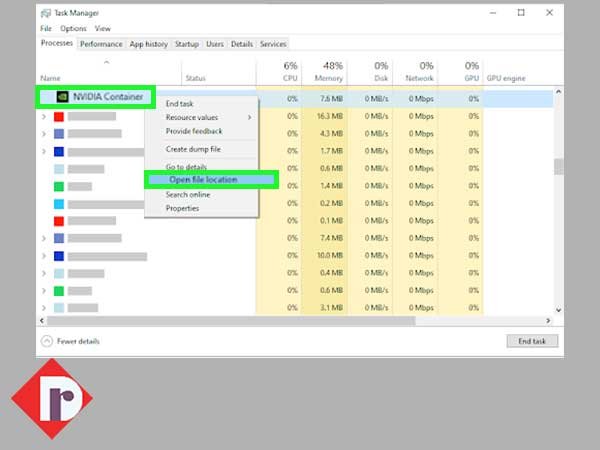
Task: Expand the process row with 3.1 MB memory
Action: (44, 308)
